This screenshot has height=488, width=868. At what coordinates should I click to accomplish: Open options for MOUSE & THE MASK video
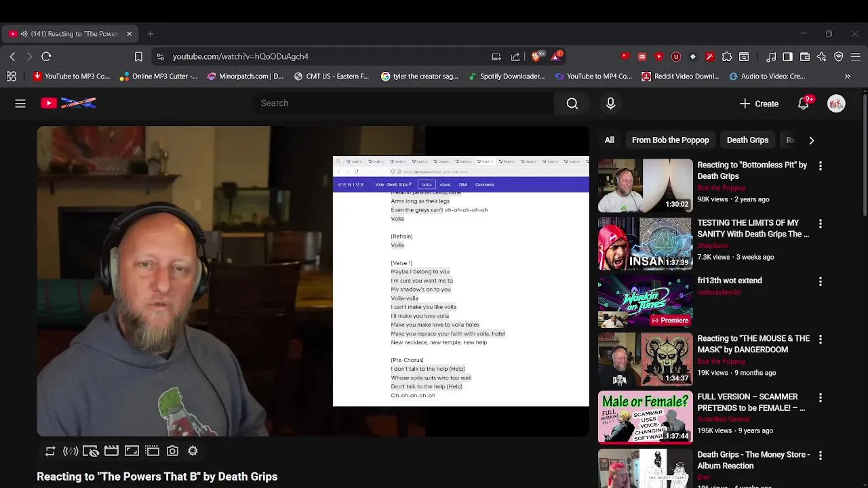coord(820,339)
